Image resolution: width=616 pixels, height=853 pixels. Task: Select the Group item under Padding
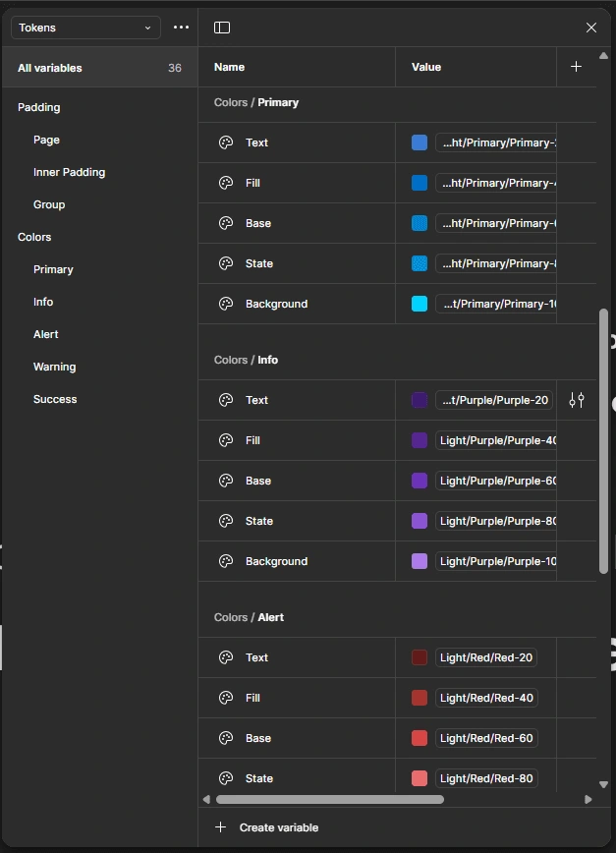(49, 204)
